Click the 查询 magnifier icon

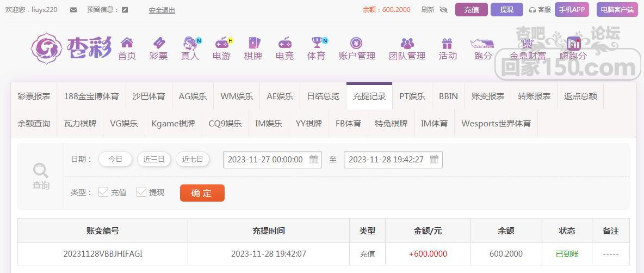(41, 170)
